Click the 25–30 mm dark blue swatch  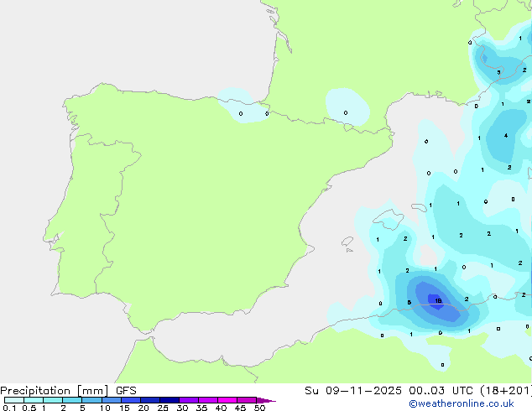[170, 400]
